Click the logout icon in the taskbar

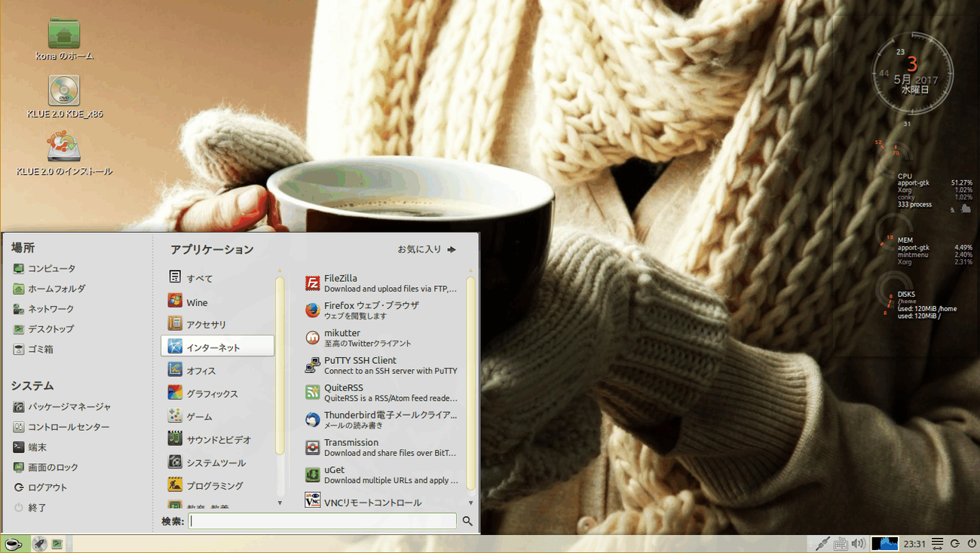[x=955, y=544]
